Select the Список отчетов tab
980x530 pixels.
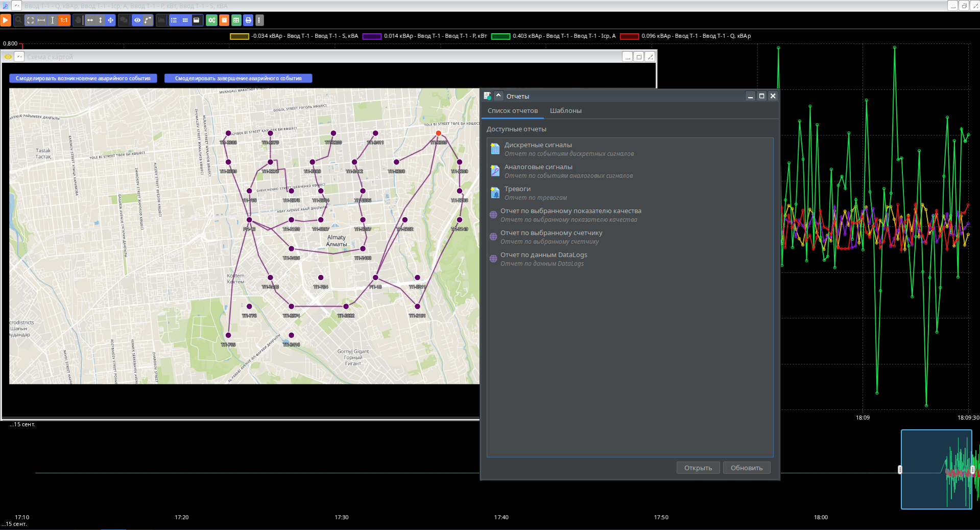(x=513, y=111)
